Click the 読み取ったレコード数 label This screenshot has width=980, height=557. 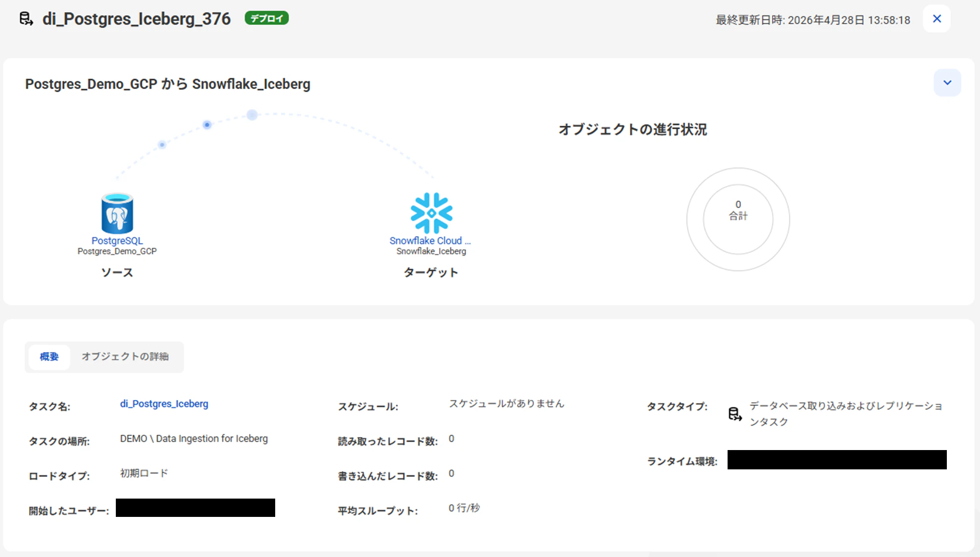(388, 441)
